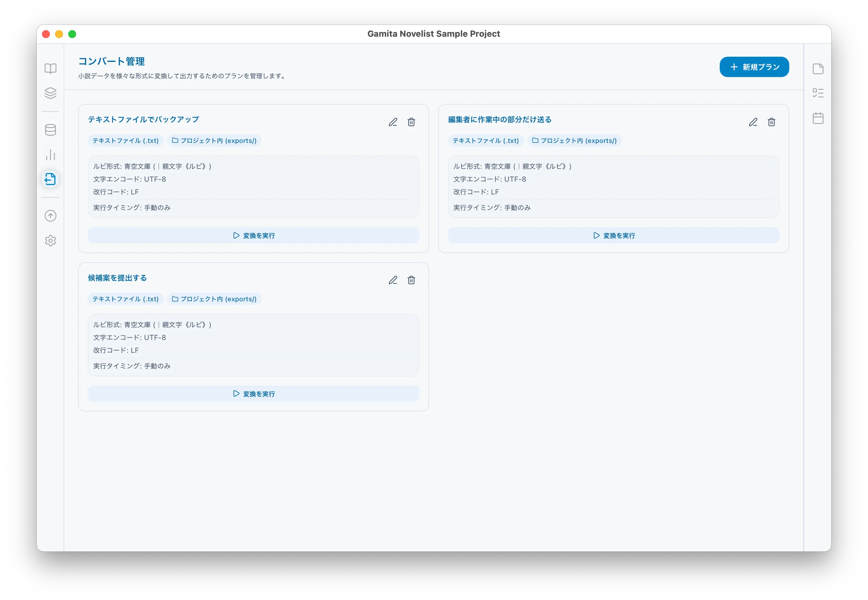Open the upload arrow circle icon

point(51,216)
